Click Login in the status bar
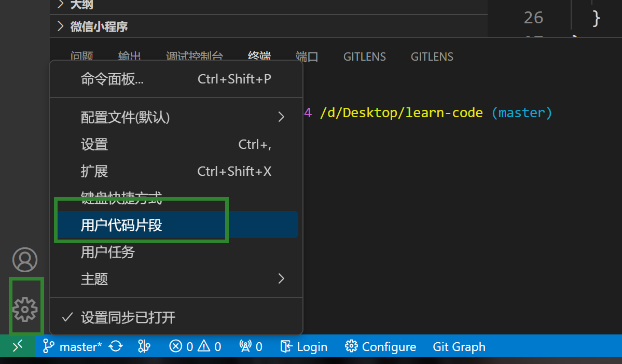Viewport: 622px width, 364px height. coord(303,346)
